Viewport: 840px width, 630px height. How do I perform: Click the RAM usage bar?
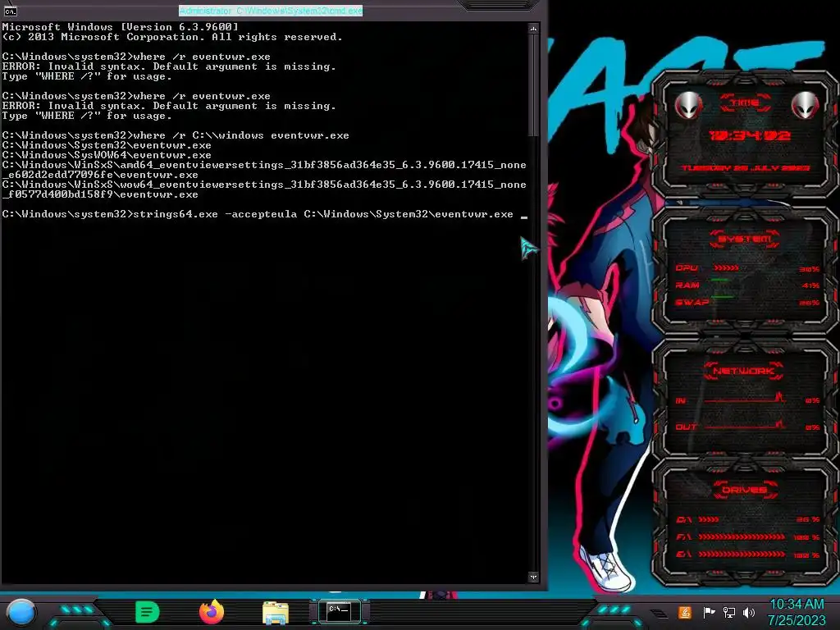(x=720, y=281)
